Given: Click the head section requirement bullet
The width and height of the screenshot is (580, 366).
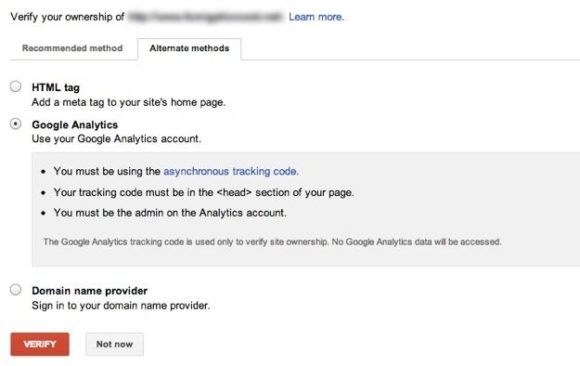Looking at the screenshot, I should coord(204,192).
